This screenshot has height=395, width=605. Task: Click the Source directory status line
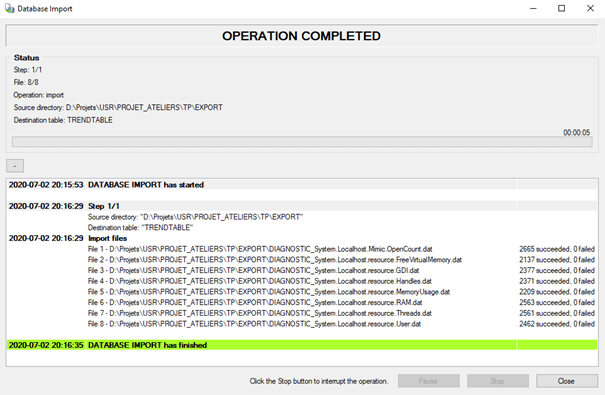(x=118, y=107)
